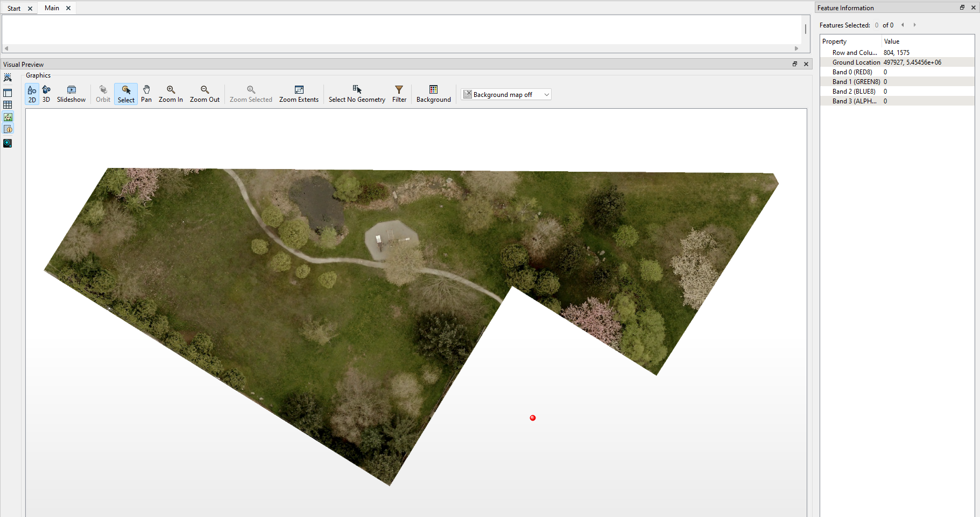Show the Table view from the sidebar
The width and height of the screenshot is (980, 517).
[8, 104]
